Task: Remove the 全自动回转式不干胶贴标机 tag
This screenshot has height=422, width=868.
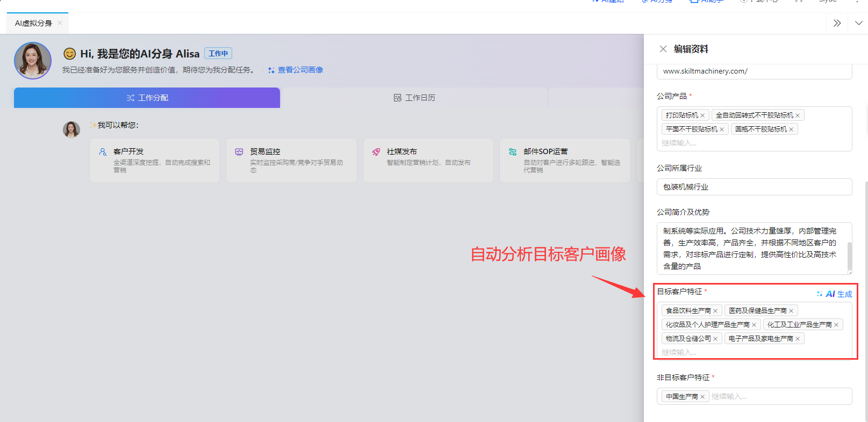Action: tap(798, 115)
